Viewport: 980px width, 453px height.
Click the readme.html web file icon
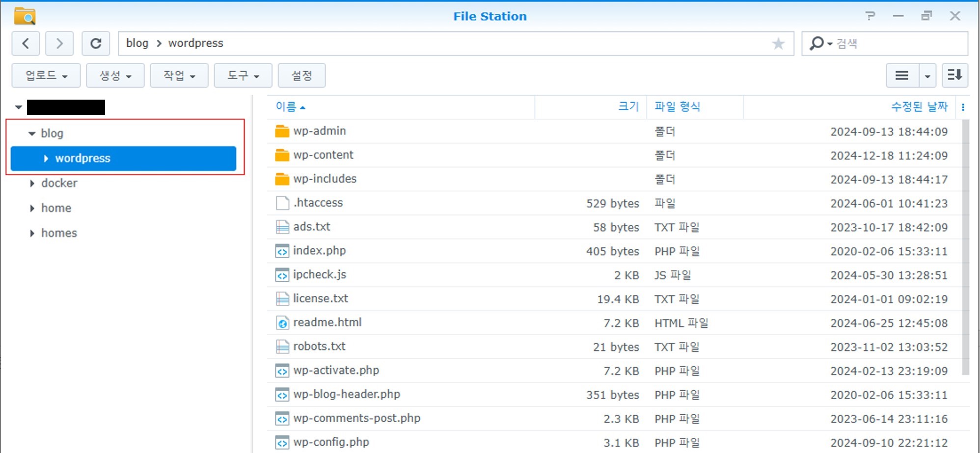tap(282, 323)
